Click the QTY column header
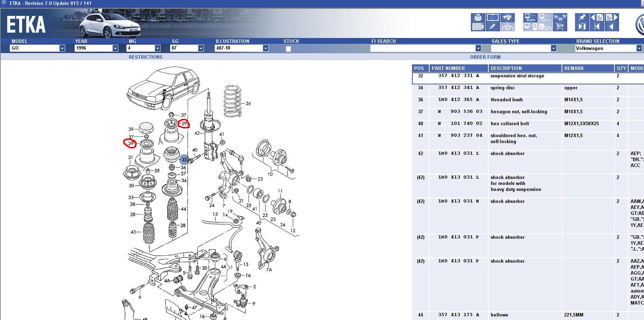 pyautogui.click(x=621, y=68)
